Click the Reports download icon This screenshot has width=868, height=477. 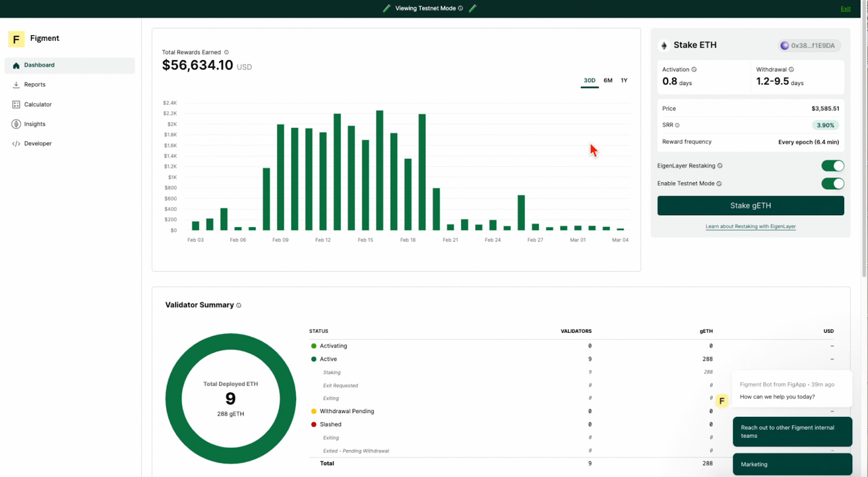coord(16,85)
